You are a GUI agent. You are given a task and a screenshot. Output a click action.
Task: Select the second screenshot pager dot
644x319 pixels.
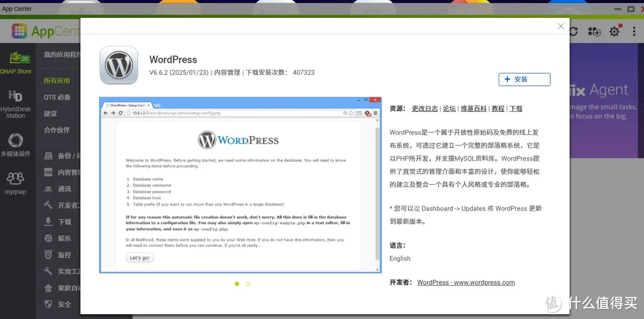[247, 284]
